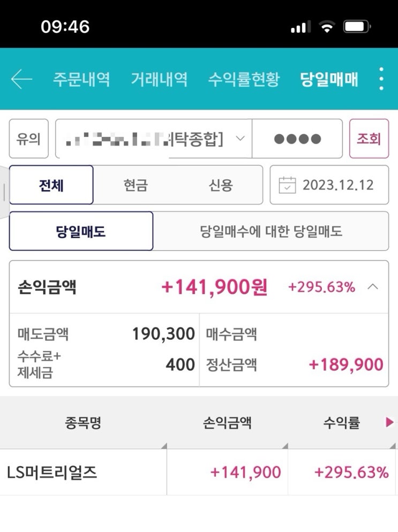Open the calendar date picker icon

click(x=287, y=185)
